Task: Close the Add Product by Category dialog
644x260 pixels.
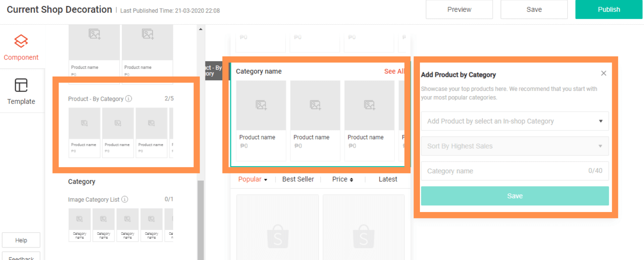Action: click(603, 73)
